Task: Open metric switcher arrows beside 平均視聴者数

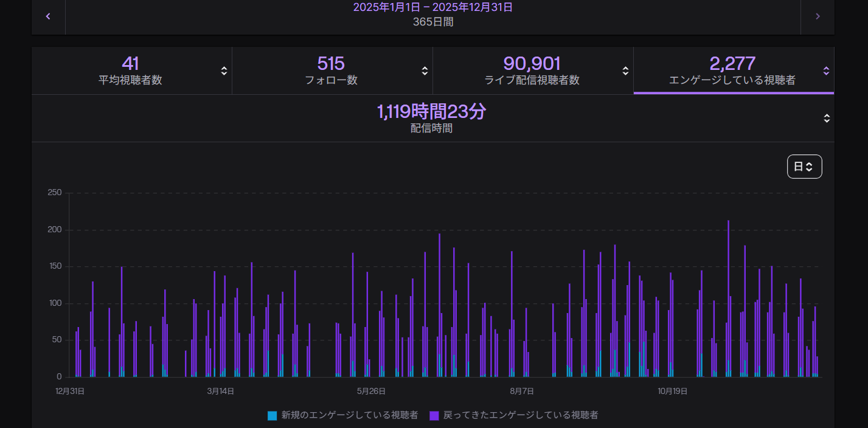Action: point(224,71)
